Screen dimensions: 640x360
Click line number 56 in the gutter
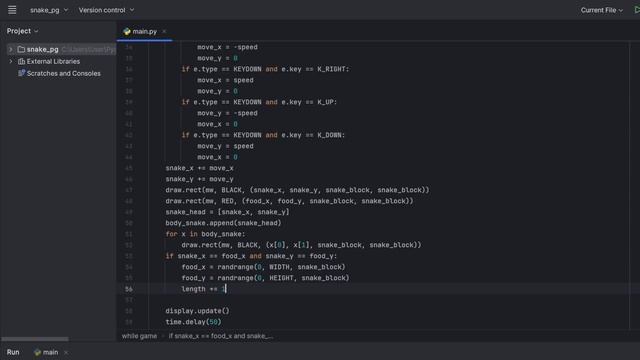click(x=129, y=289)
